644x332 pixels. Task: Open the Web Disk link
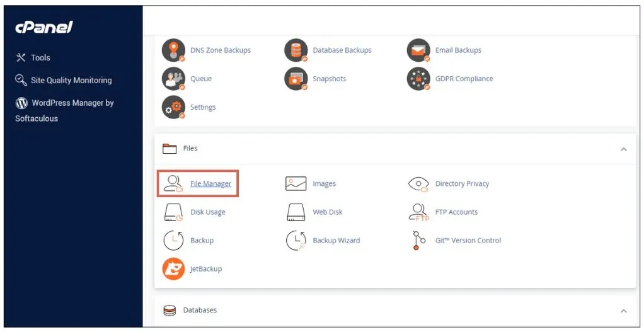[x=328, y=212]
